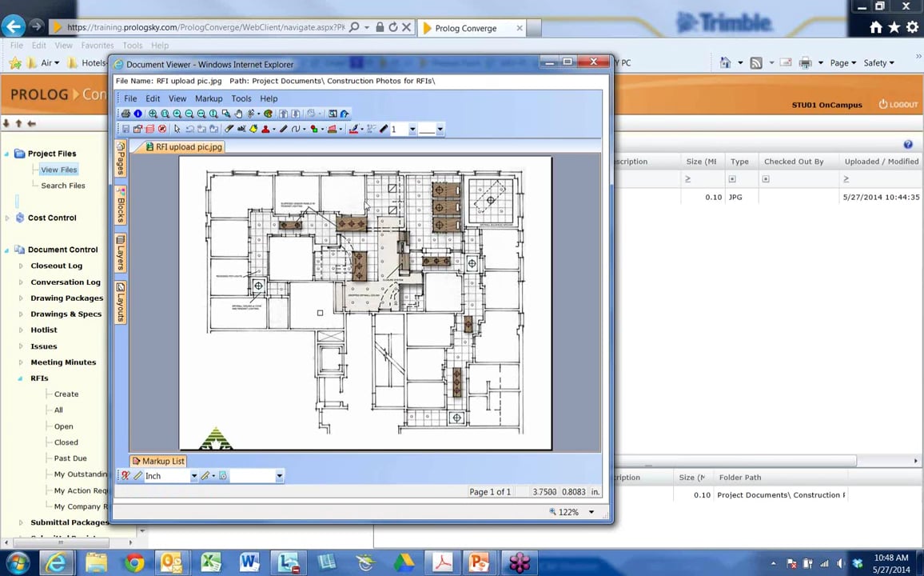Open the markup line color picker
The image size is (924, 576).
click(353, 129)
